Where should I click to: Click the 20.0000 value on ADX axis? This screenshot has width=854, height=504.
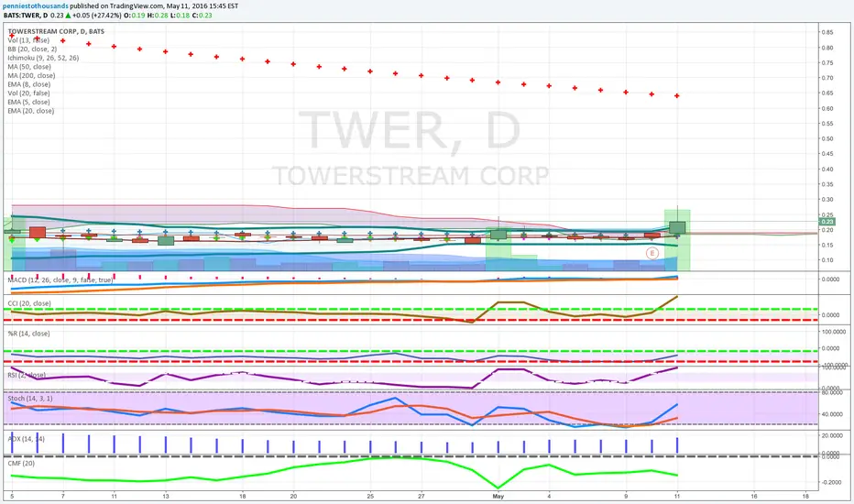pos(832,435)
